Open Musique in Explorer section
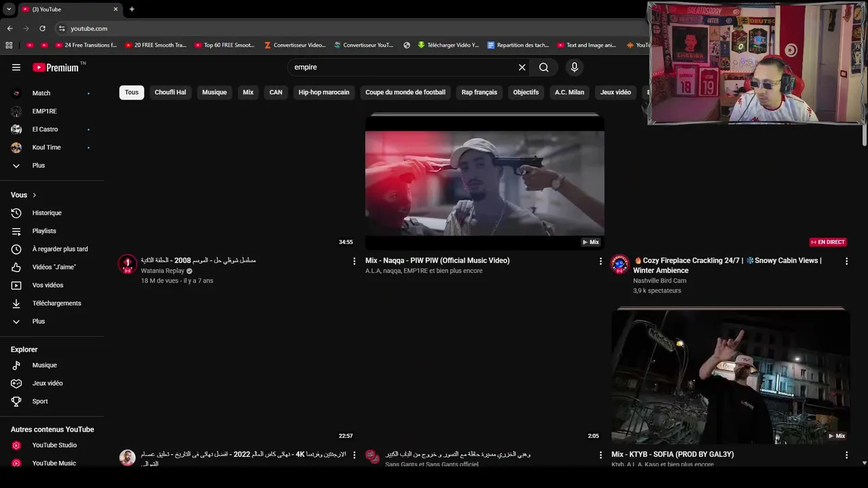Screen dimensions: 868x488 click(52, 365)
